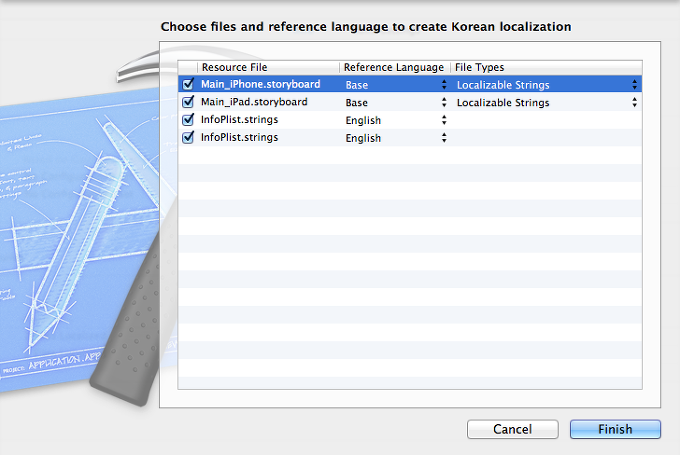Select the second InfoPlist.strings file name
Image resolution: width=680 pixels, height=455 pixels.
[x=239, y=137]
